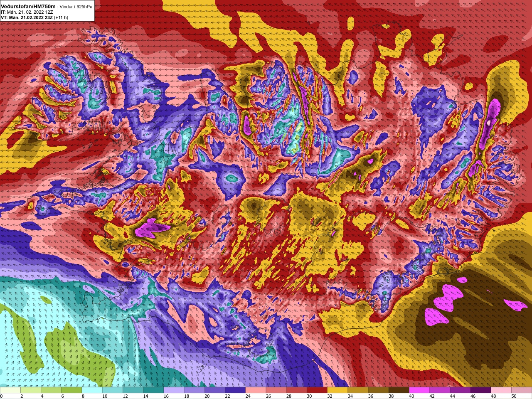Click the legend scale label '44'
The image size is (532, 399).
click(452, 396)
